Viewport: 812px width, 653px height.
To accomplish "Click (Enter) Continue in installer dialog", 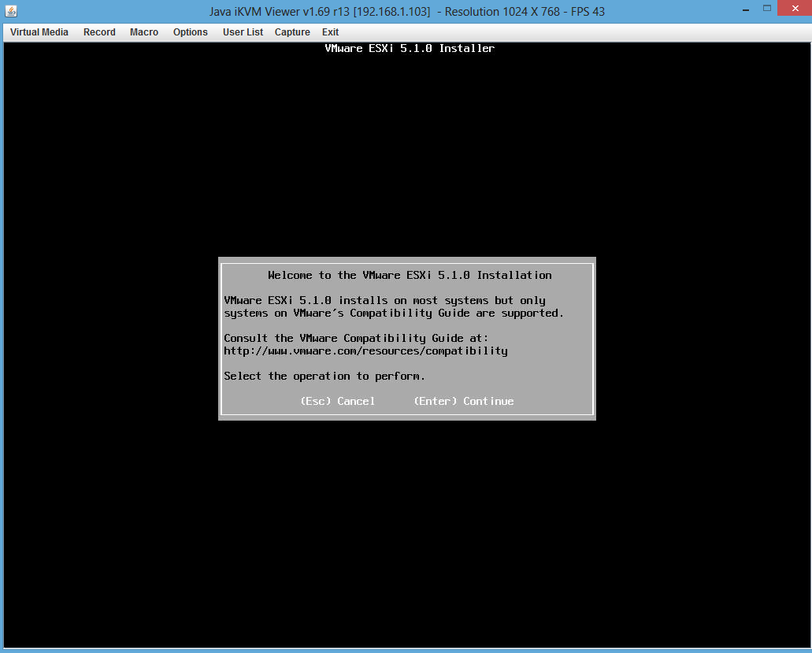I will coord(464,401).
